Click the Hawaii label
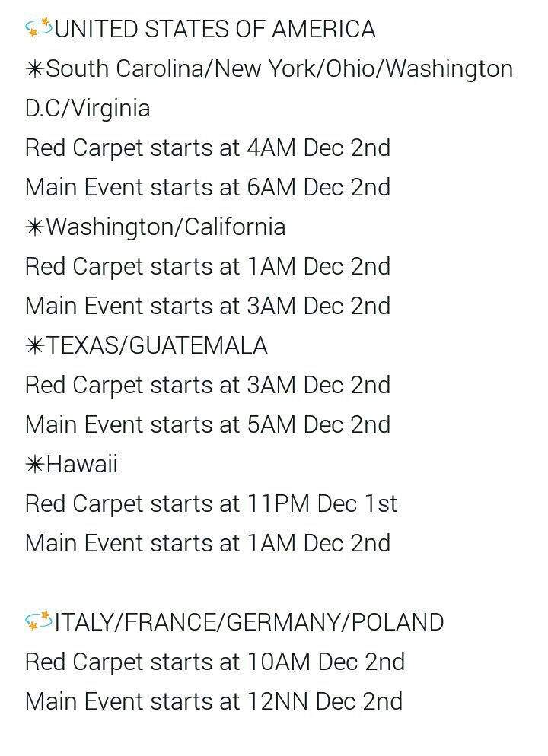 tap(82, 464)
